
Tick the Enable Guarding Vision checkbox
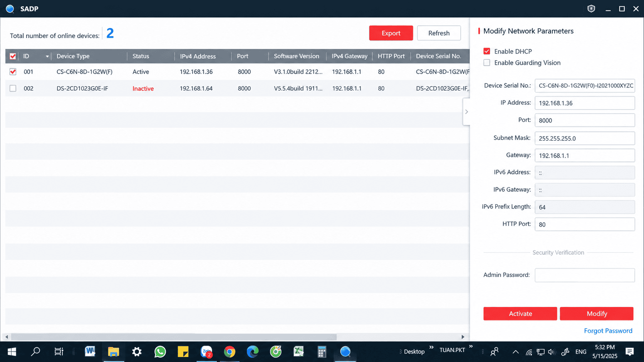coord(487,63)
